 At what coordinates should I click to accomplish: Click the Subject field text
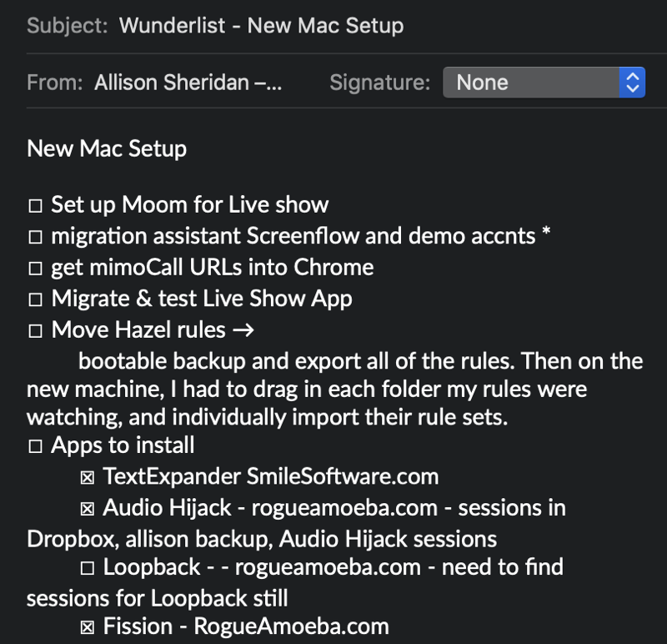click(x=261, y=25)
